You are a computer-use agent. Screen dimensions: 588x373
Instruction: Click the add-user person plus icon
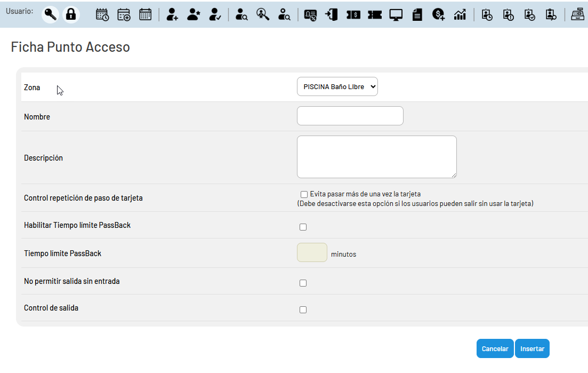pyautogui.click(x=172, y=14)
